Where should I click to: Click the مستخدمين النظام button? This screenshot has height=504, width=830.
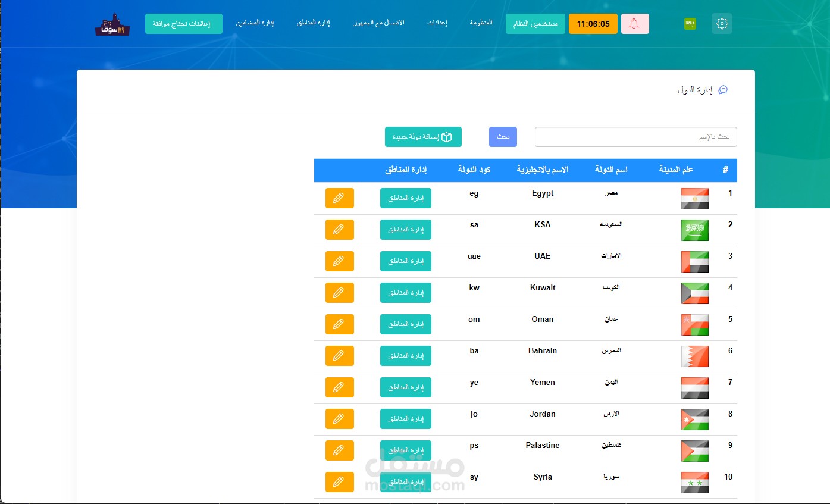[535, 24]
